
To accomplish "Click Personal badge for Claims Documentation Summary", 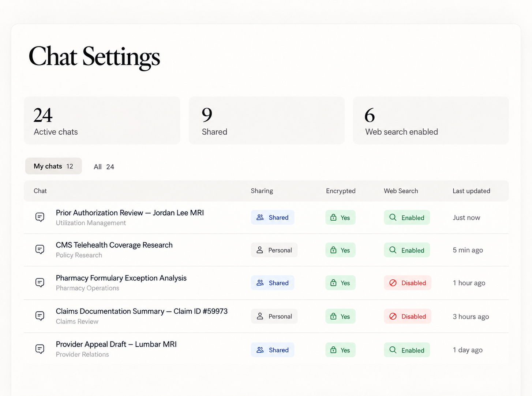I will (274, 316).
